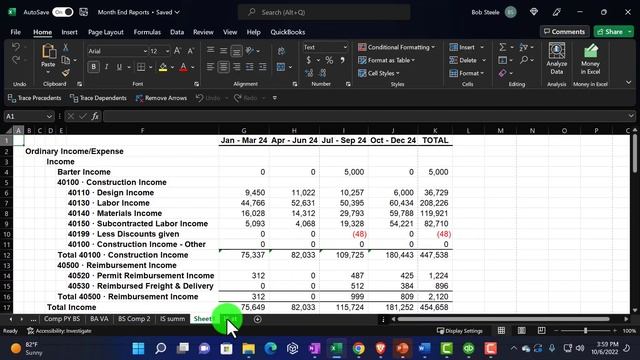640x360 pixels.
Task: Open File Explorer from the taskbar
Action: tap(249, 349)
